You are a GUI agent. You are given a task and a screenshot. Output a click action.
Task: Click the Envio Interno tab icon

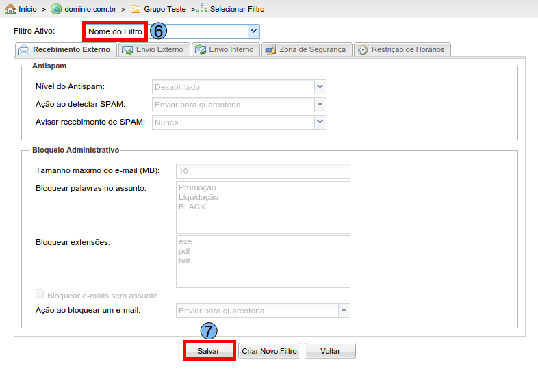(200, 50)
